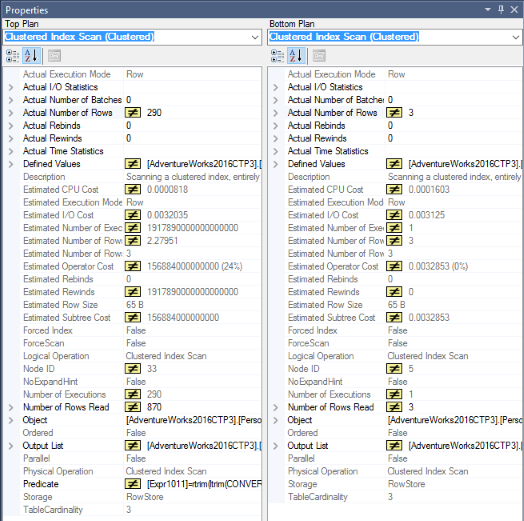Expand Actual I/O Statistics in Bottom Plan
Screen dimensions: 524x521
coord(276,88)
